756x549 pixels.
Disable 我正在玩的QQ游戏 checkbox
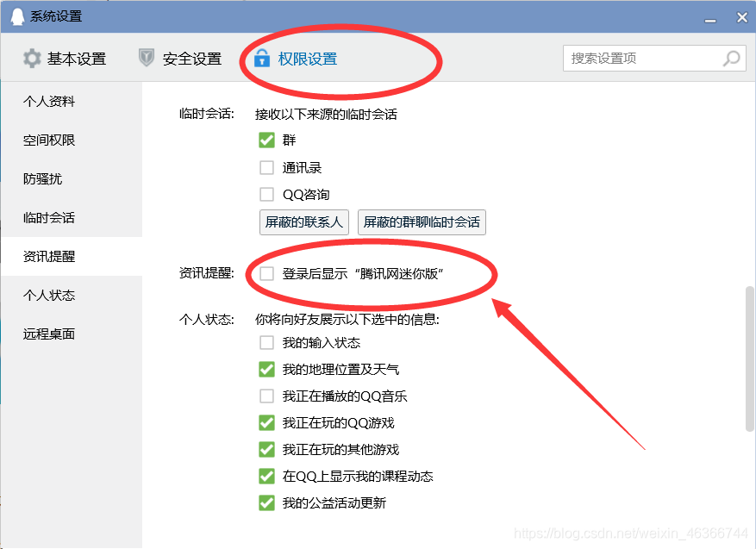(266, 423)
